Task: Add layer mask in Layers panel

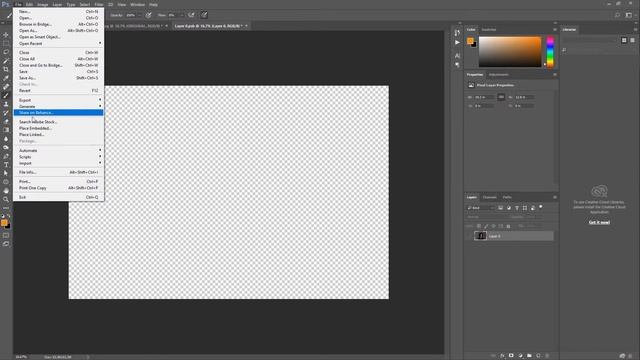Action: click(511, 356)
